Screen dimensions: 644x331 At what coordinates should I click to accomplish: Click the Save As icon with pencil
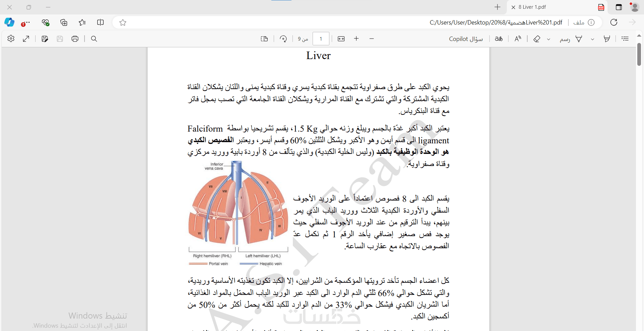[45, 39]
